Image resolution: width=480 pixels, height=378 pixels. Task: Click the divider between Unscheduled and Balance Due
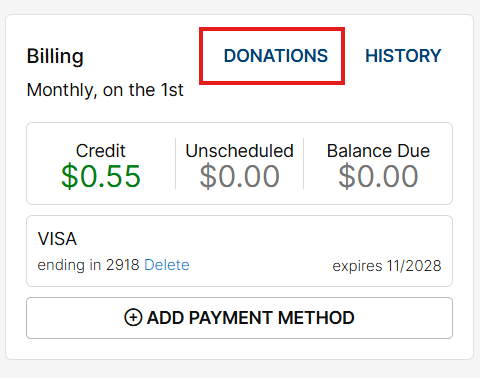click(x=303, y=164)
